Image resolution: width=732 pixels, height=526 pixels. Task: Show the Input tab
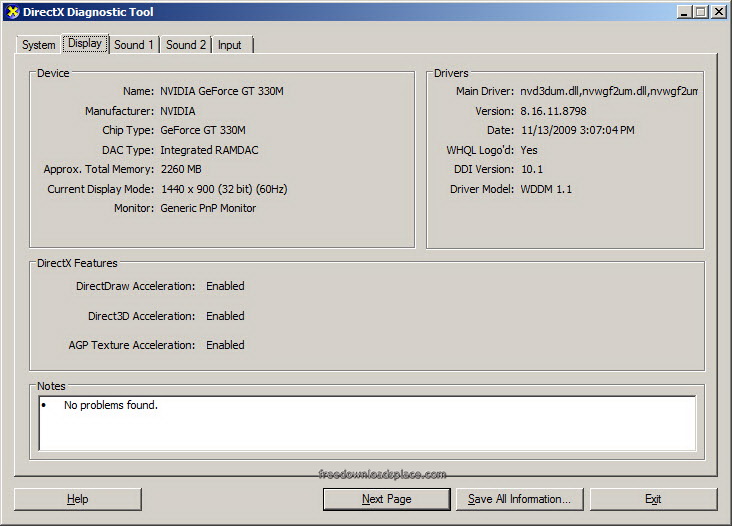tap(230, 45)
